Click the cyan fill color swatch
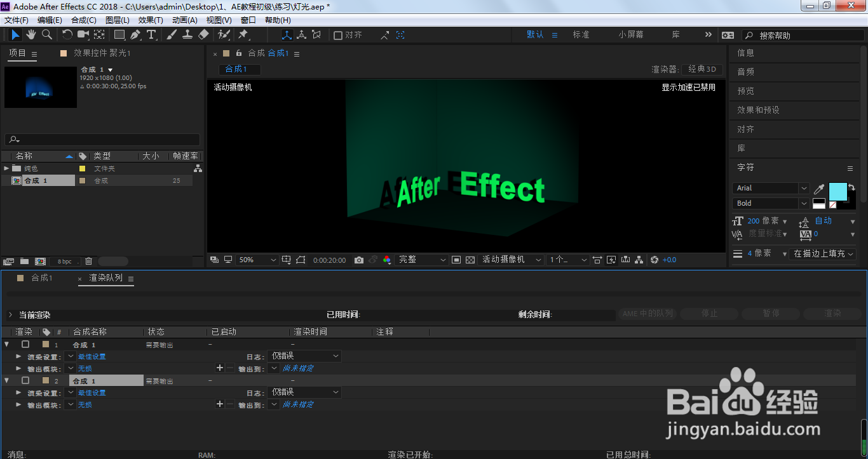Screen dimensions: 868x459 tap(838, 192)
